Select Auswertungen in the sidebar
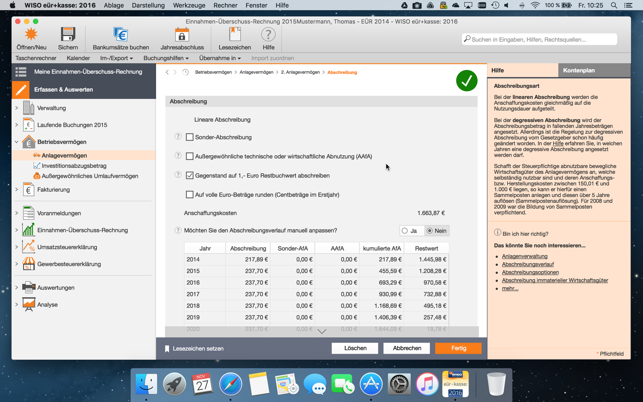 (56, 288)
